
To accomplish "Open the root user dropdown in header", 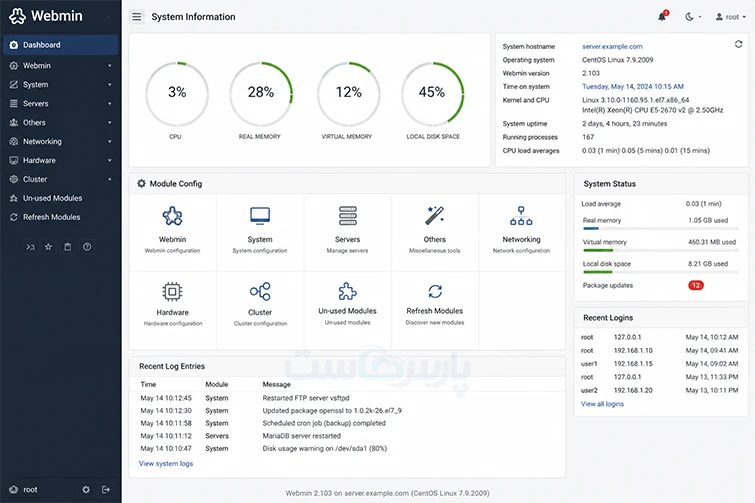I will coord(730,17).
